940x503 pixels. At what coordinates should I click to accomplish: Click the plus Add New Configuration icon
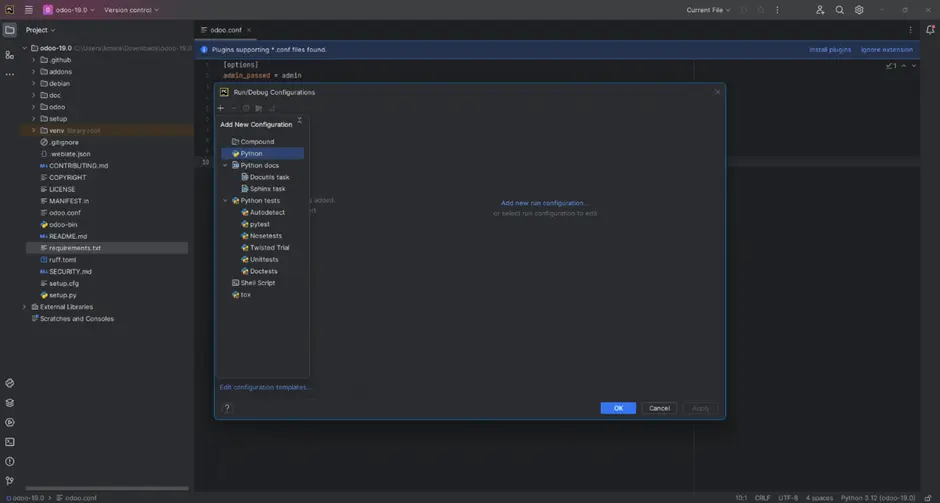(221, 108)
